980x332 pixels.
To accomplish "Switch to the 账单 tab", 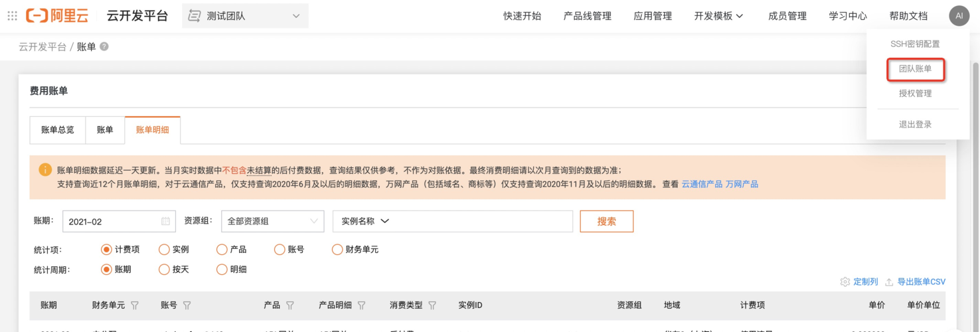I will pos(105,129).
